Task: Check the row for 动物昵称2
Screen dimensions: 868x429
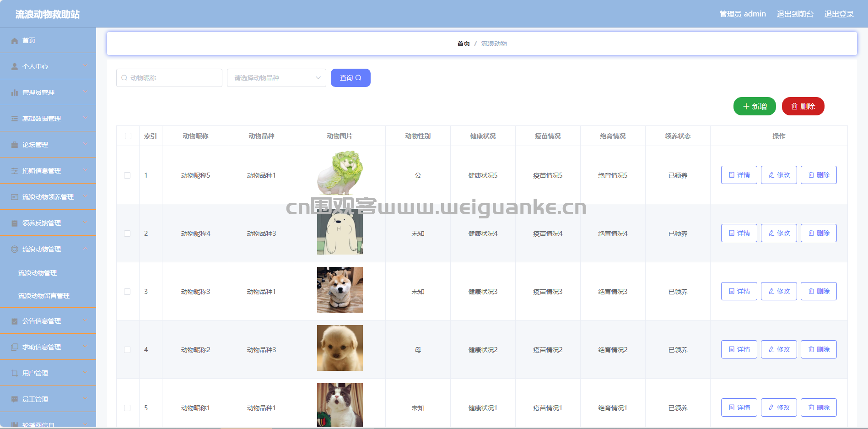Action: 127,350
